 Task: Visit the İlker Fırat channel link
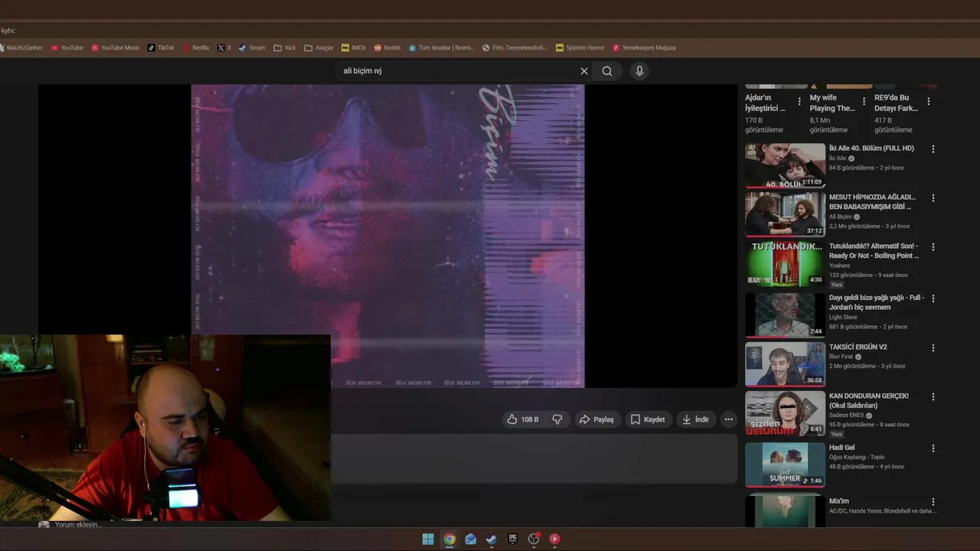pyautogui.click(x=841, y=357)
